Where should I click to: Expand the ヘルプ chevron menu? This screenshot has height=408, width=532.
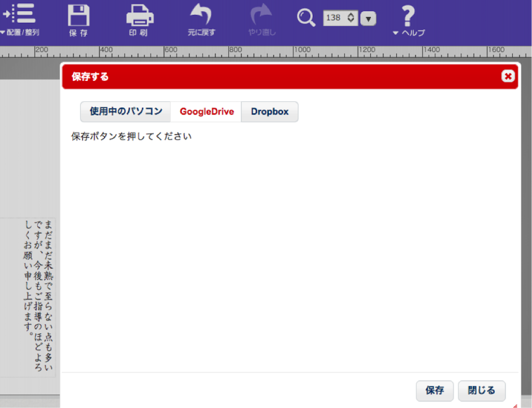[x=394, y=31]
